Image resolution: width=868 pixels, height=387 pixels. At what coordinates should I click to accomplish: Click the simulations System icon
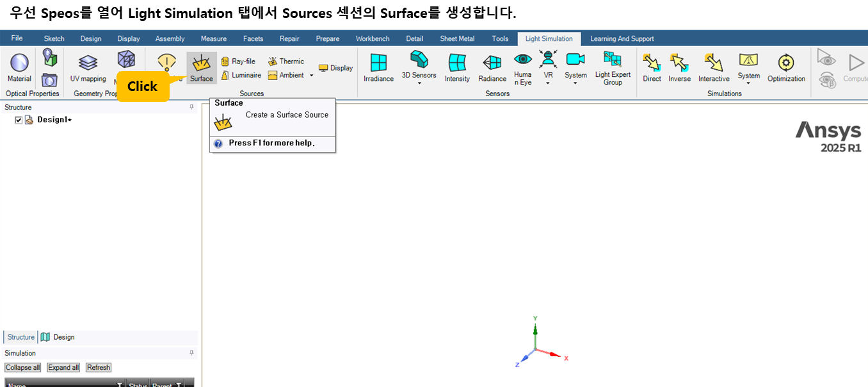(x=748, y=60)
